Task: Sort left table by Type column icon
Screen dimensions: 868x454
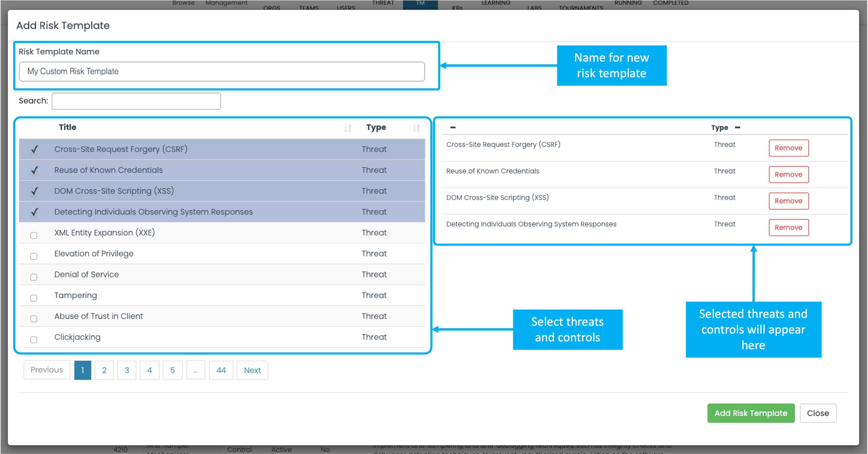Action: pyautogui.click(x=416, y=128)
